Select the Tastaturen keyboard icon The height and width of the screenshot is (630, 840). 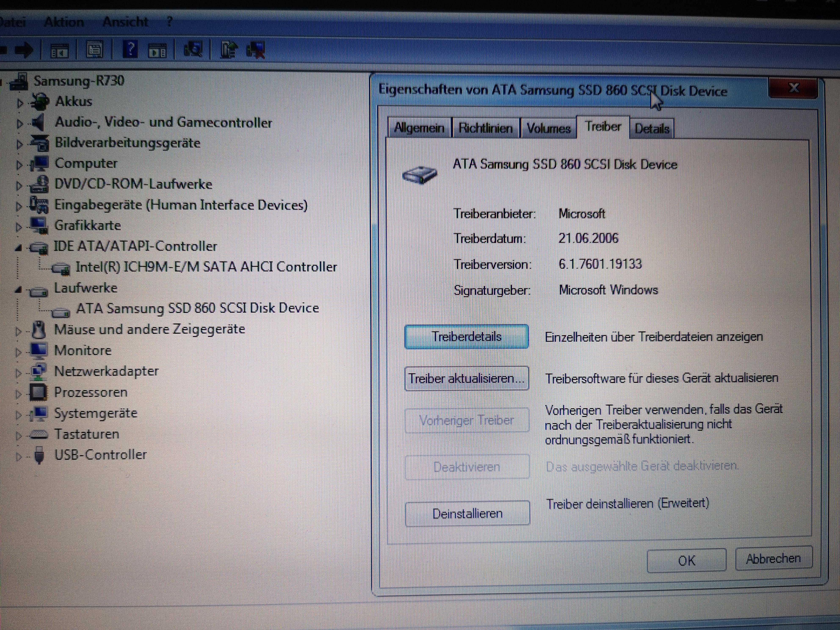39,434
